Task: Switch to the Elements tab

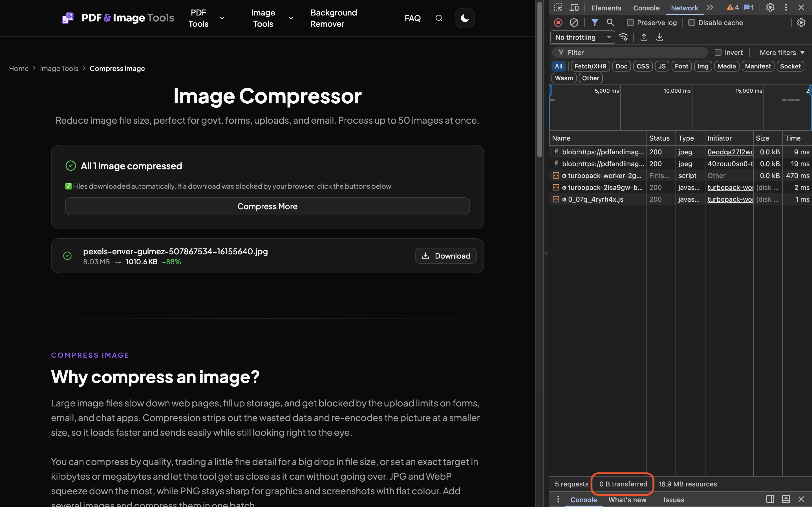Action: point(606,8)
